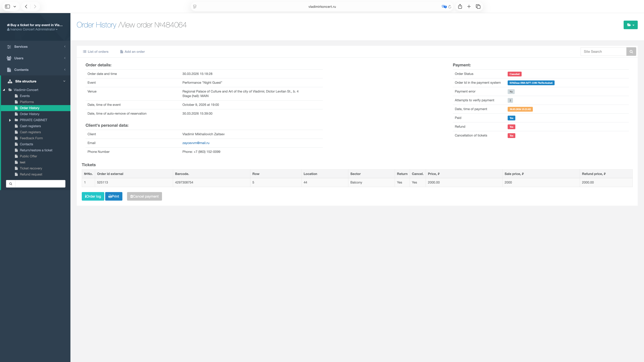Click the sidebar tree search icon

[11, 184]
